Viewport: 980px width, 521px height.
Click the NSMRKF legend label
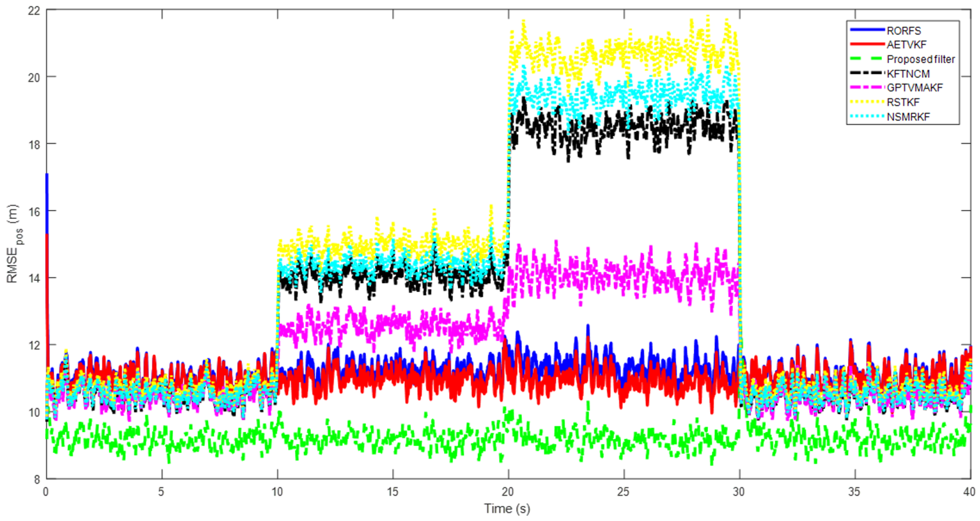click(x=908, y=117)
